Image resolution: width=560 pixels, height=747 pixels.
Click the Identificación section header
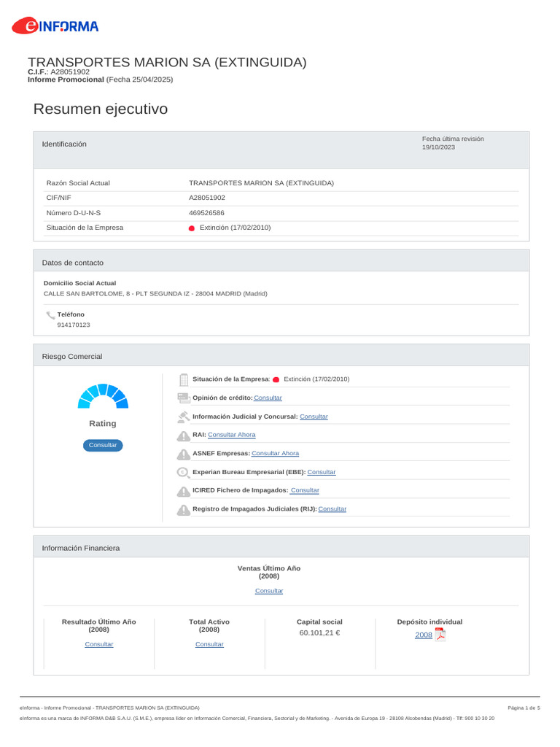coord(281,150)
